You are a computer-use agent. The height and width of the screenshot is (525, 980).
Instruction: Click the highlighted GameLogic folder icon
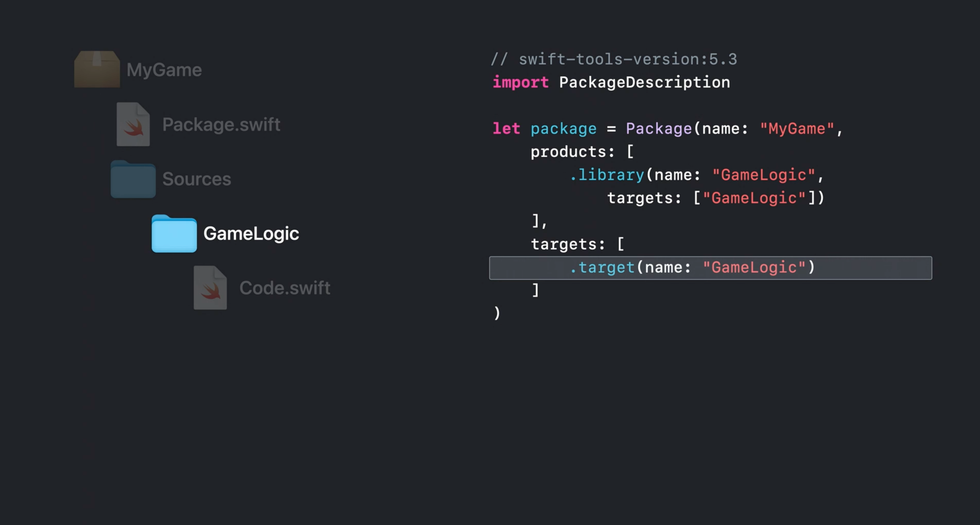[174, 233]
